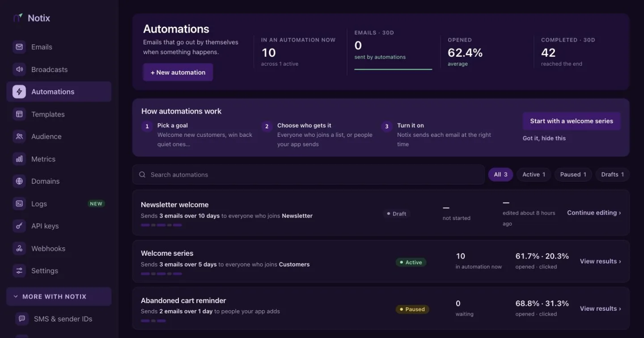
Task: Click the 42 completed count
Action: 548,53
